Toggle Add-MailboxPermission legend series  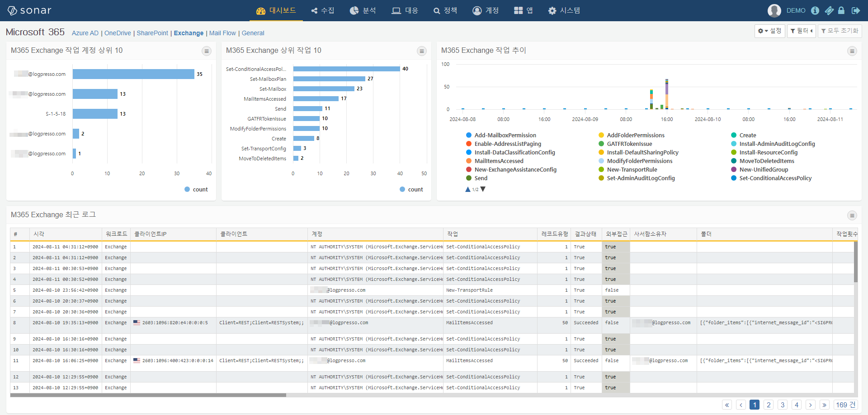click(501, 135)
